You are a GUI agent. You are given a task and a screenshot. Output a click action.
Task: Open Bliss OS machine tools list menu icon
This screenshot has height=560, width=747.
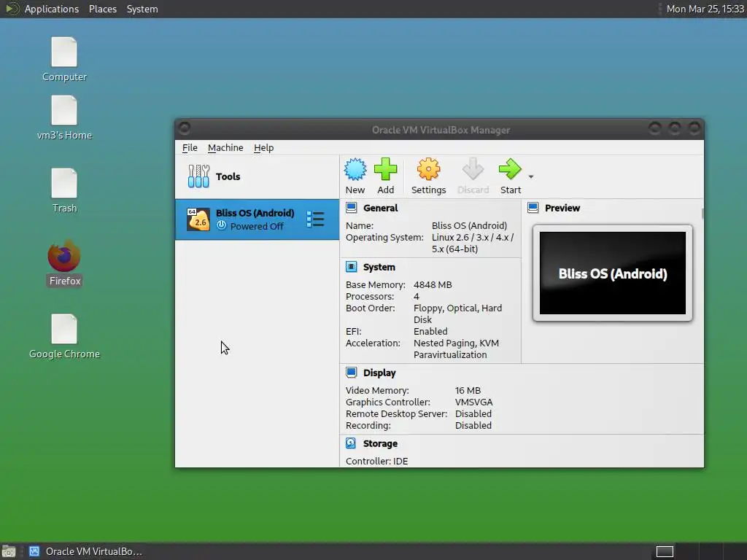point(315,219)
